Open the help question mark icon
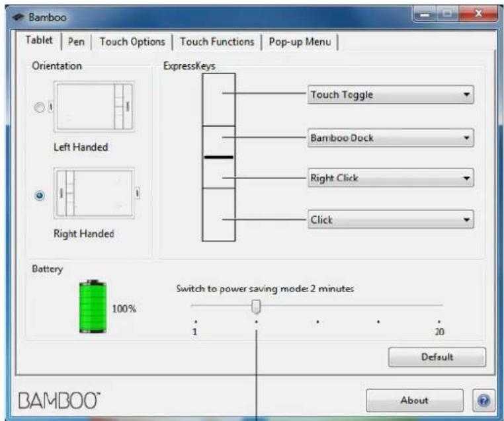This screenshot has height=421, width=504. (x=483, y=400)
